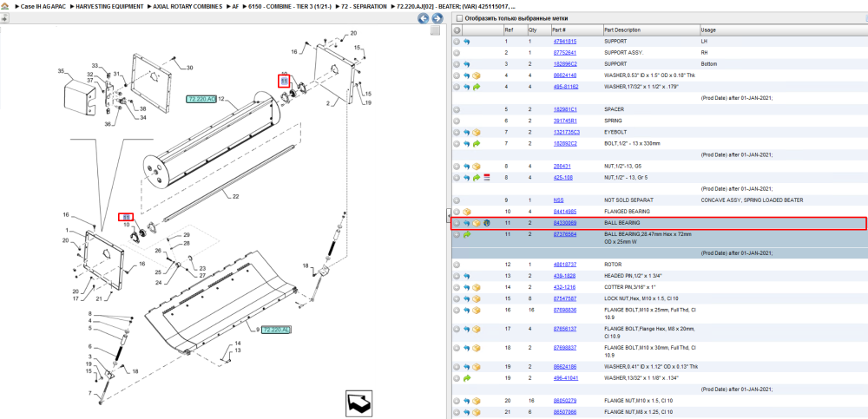Toggle the grey selector circle for part 87698836

pos(457,310)
